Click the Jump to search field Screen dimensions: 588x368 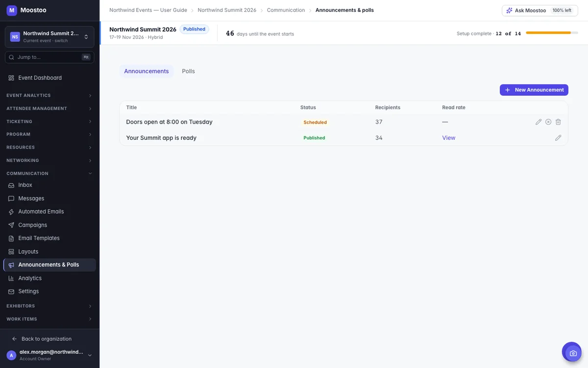pos(49,57)
